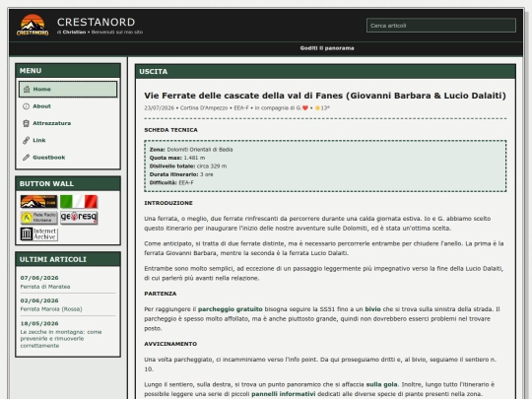Open the Internet Archive badge
Screen dimensions: 532x399
(38, 233)
